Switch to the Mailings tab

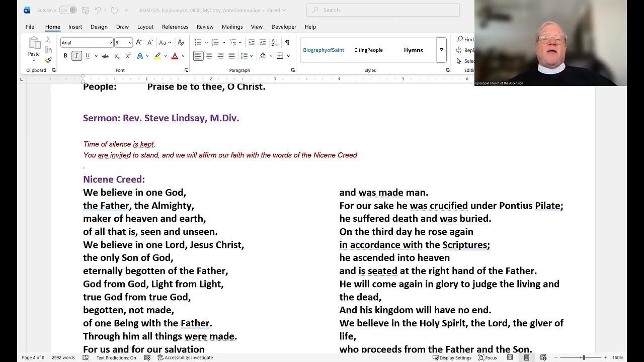click(232, 27)
